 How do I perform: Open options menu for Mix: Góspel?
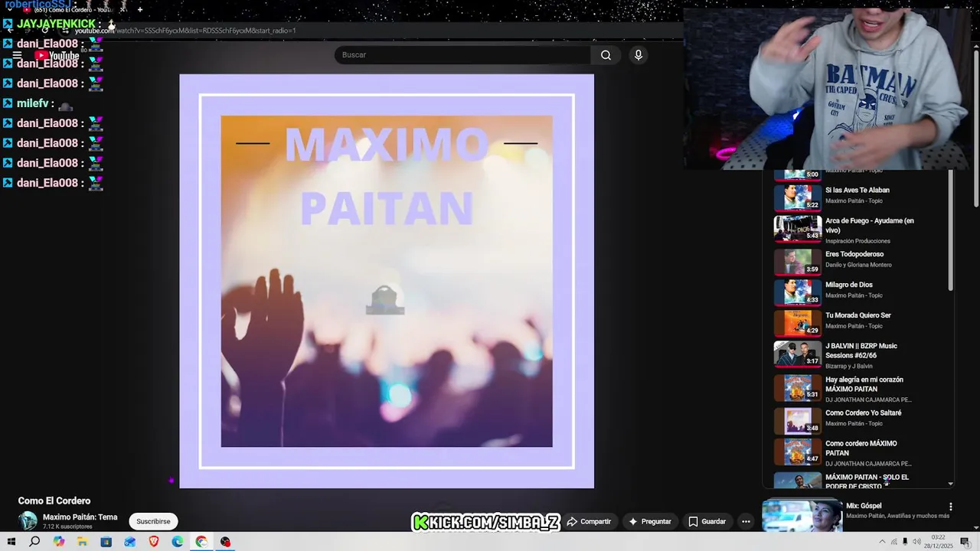pos(951,507)
